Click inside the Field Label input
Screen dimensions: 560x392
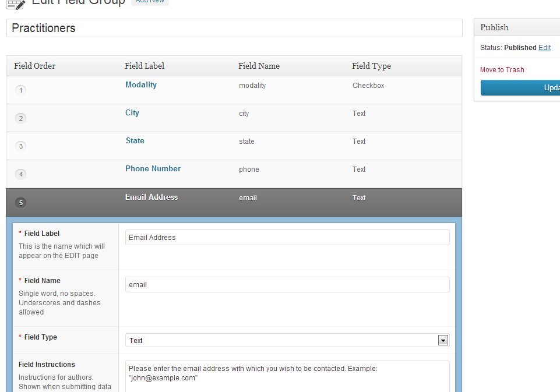click(287, 237)
